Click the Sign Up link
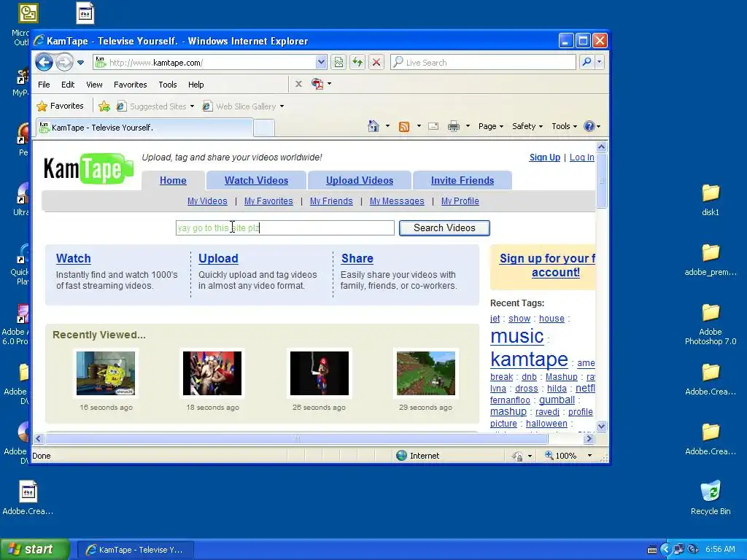The image size is (747, 560). [544, 157]
